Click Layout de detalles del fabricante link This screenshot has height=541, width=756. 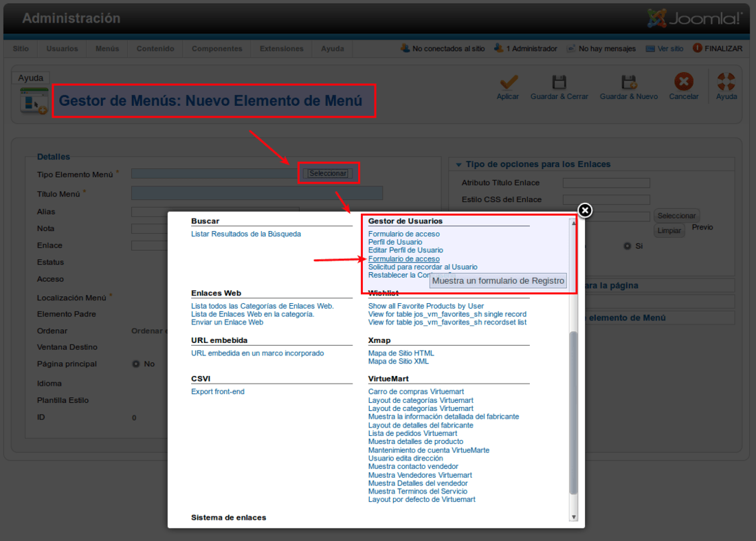[421, 426]
